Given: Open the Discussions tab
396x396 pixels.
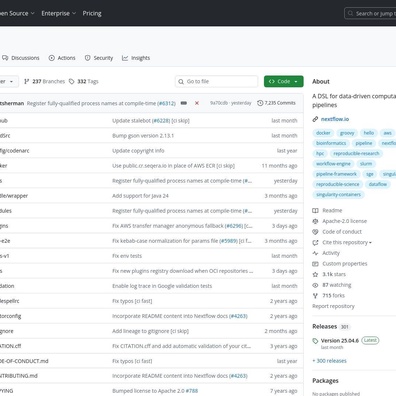Looking at the screenshot, I should pyautogui.click(x=21, y=58).
